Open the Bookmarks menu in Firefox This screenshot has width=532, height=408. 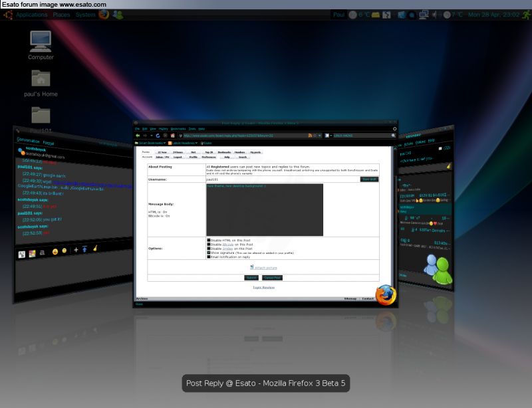point(178,129)
